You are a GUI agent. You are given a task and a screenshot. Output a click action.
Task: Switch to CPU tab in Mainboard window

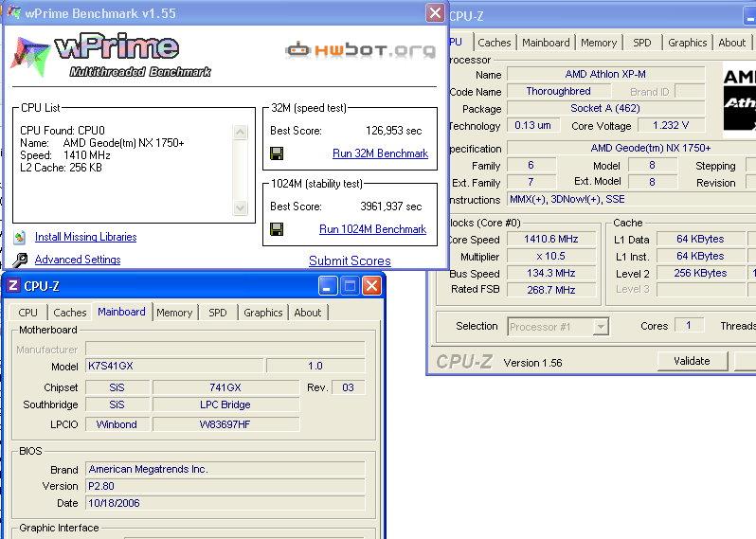tap(28, 313)
